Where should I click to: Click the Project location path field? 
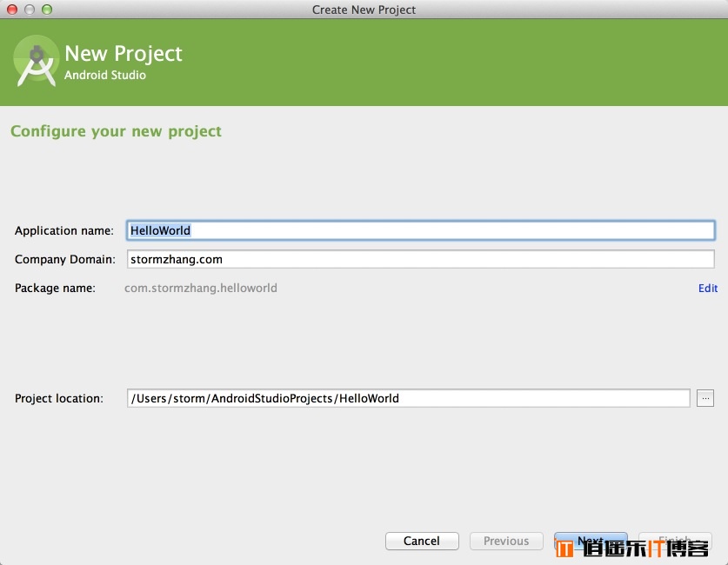click(x=408, y=398)
